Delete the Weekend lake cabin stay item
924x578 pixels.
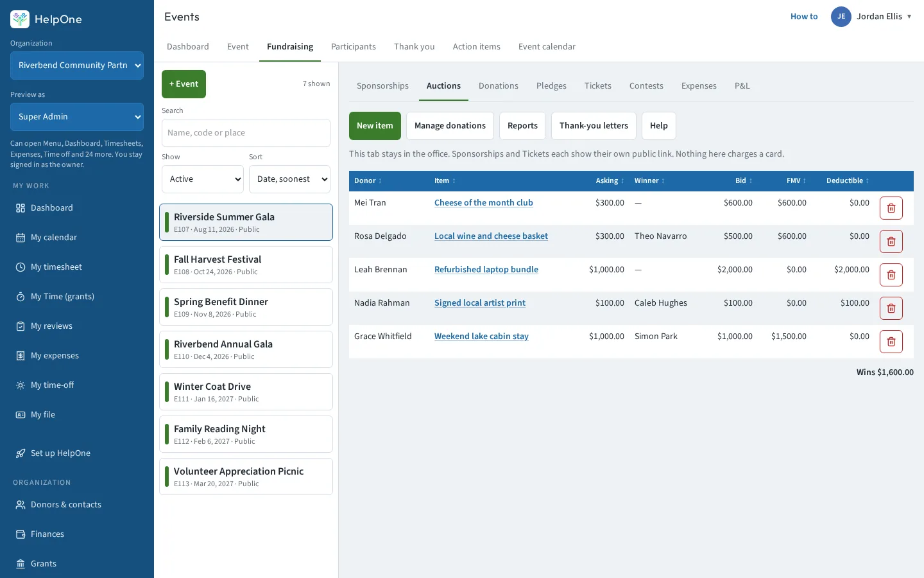click(x=891, y=342)
